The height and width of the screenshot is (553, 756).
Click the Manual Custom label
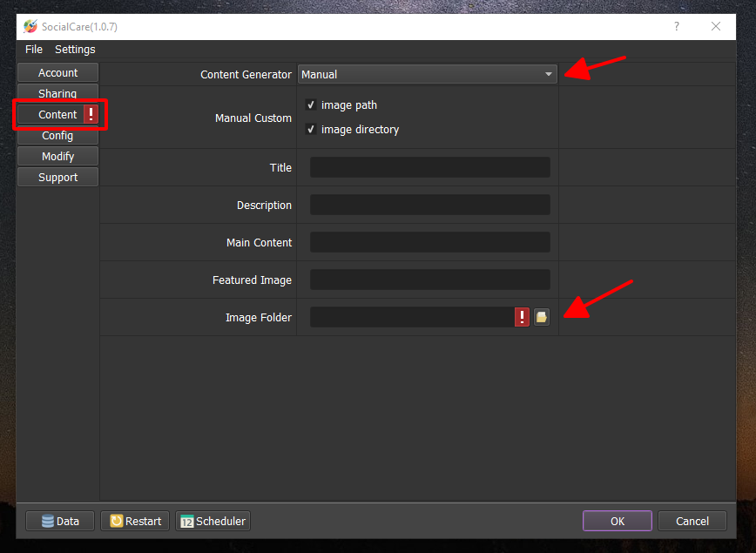(x=253, y=118)
